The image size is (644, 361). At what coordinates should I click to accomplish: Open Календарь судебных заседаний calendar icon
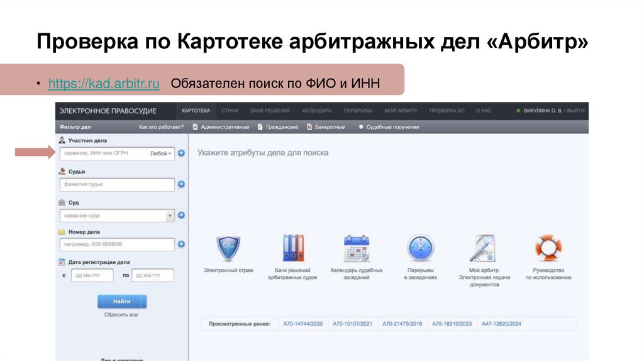point(356,248)
